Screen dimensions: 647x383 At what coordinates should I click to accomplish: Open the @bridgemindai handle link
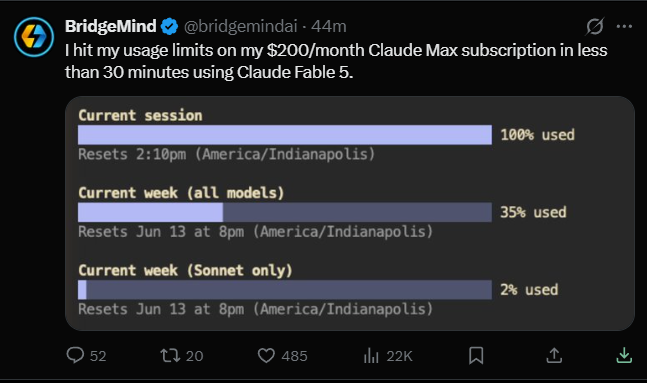(x=240, y=26)
